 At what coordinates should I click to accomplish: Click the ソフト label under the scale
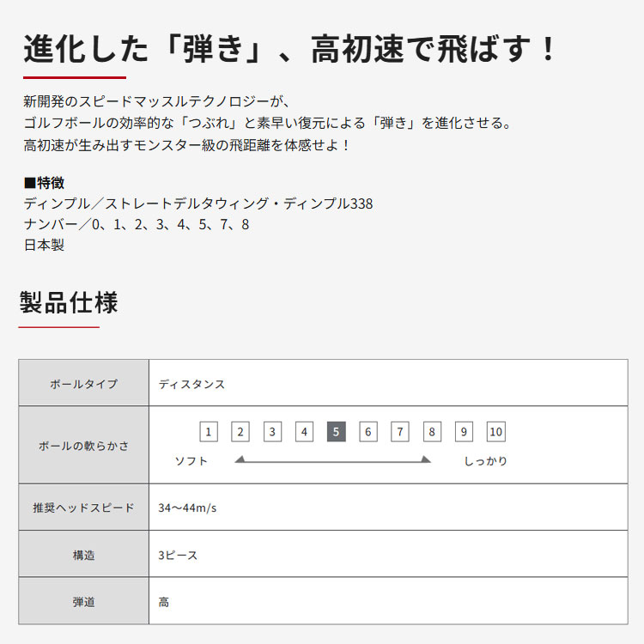pos(191,461)
